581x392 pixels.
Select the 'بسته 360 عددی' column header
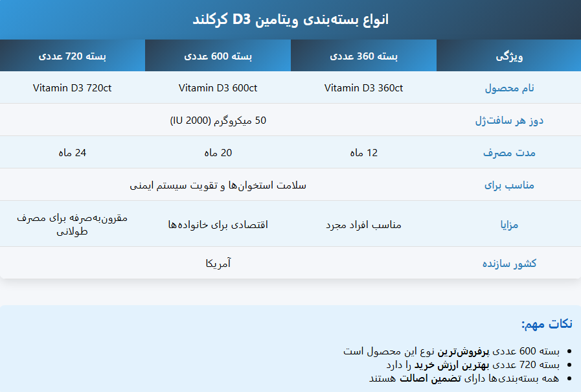point(363,56)
